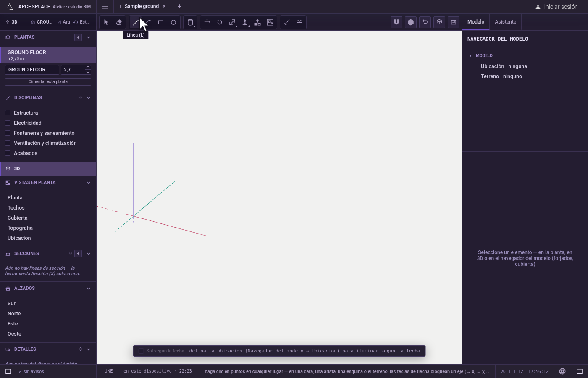Open a new tab with the plus button
Screen dimensions: 588x378
(179, 6)
